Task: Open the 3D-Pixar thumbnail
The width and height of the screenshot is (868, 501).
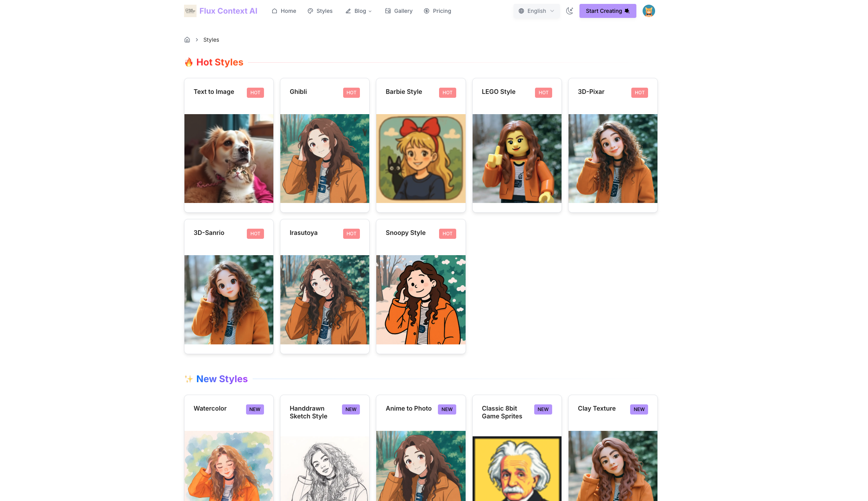Action: click(x=613, y=159)
